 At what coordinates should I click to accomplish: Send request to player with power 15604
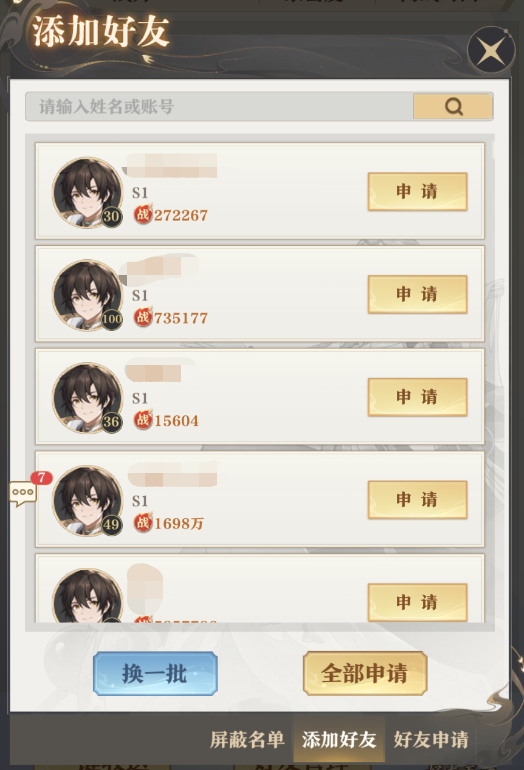coord(417,397)
